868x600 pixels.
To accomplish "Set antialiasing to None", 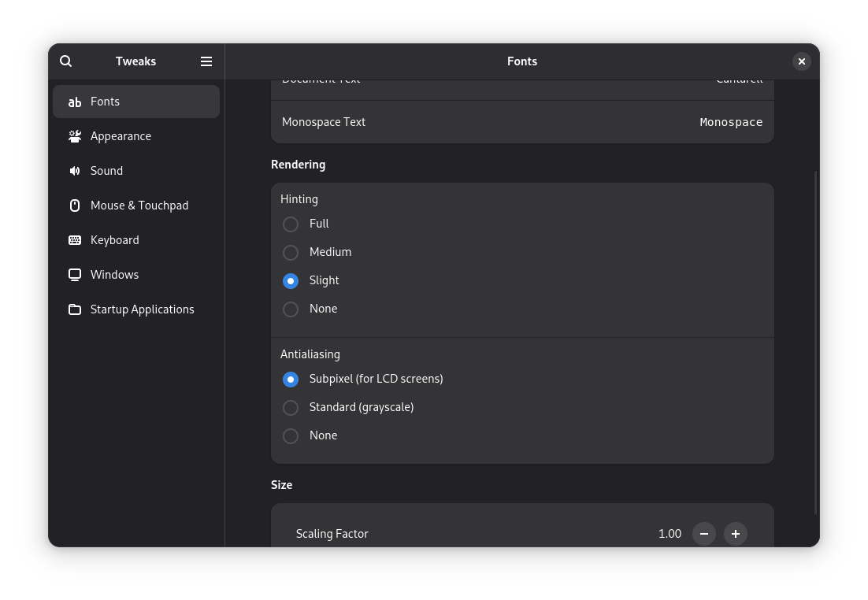I will (x=291, y=436).
